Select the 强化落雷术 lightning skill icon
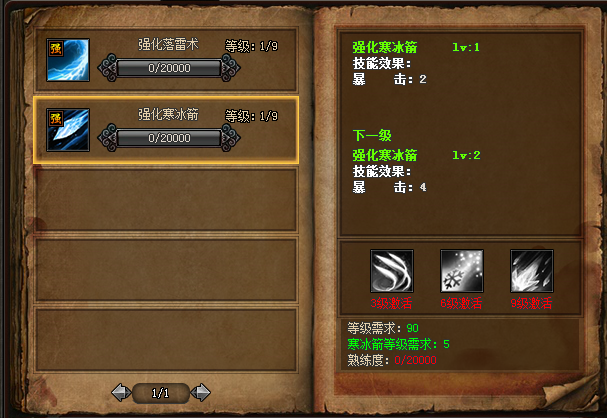The image size is (607, 418). click(x=68, y=60)
